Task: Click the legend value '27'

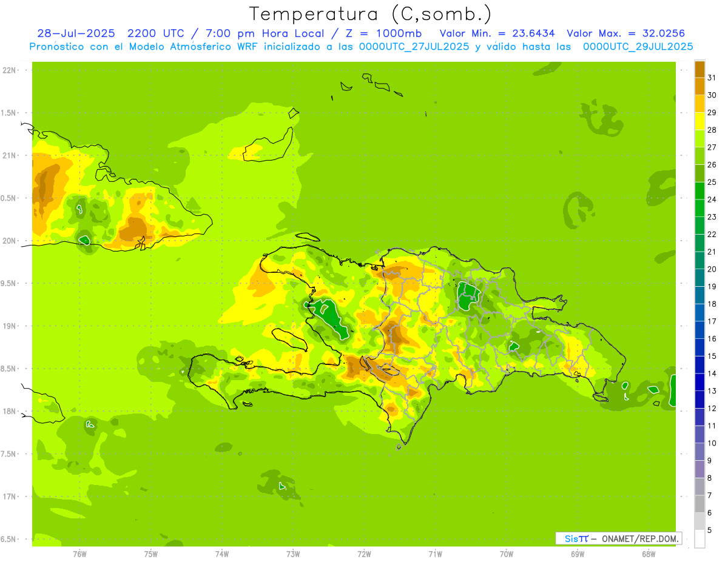Action: pos(712,147)
